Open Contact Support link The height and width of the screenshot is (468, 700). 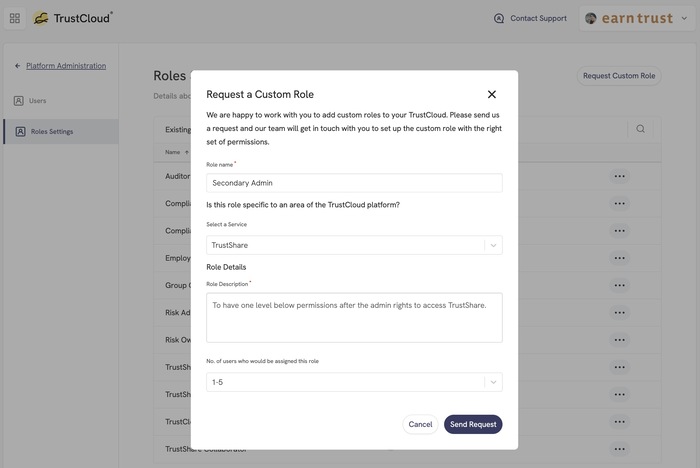538,18
